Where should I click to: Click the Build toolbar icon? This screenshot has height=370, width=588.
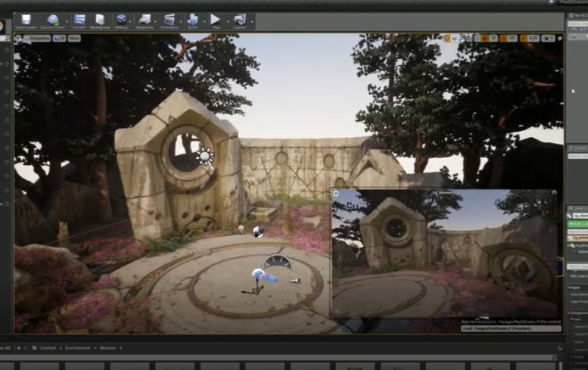(192, 21)
